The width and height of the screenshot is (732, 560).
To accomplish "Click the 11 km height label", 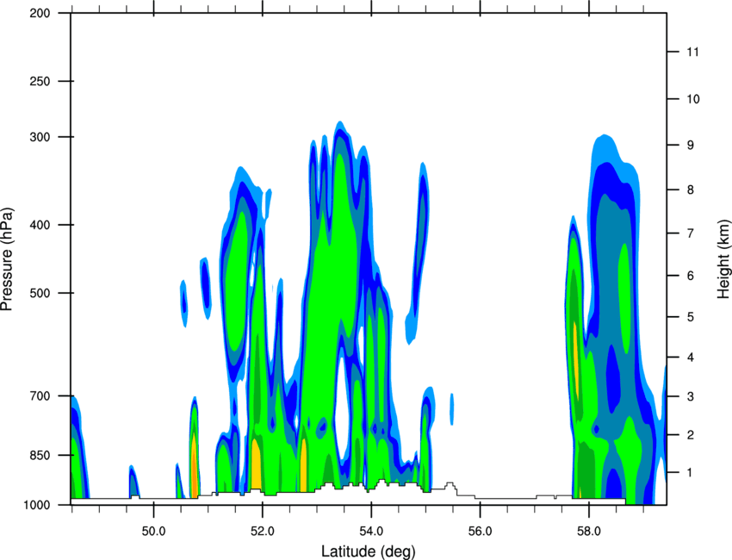I will [693, 52].
